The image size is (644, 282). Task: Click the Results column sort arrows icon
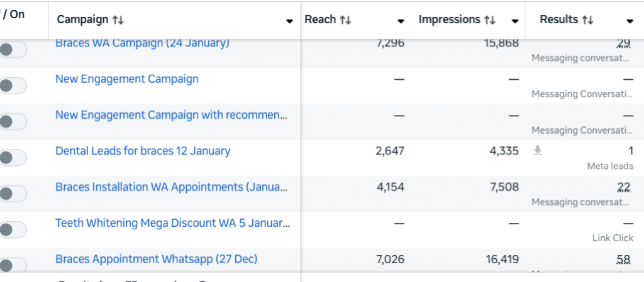[x=587, y=20]
